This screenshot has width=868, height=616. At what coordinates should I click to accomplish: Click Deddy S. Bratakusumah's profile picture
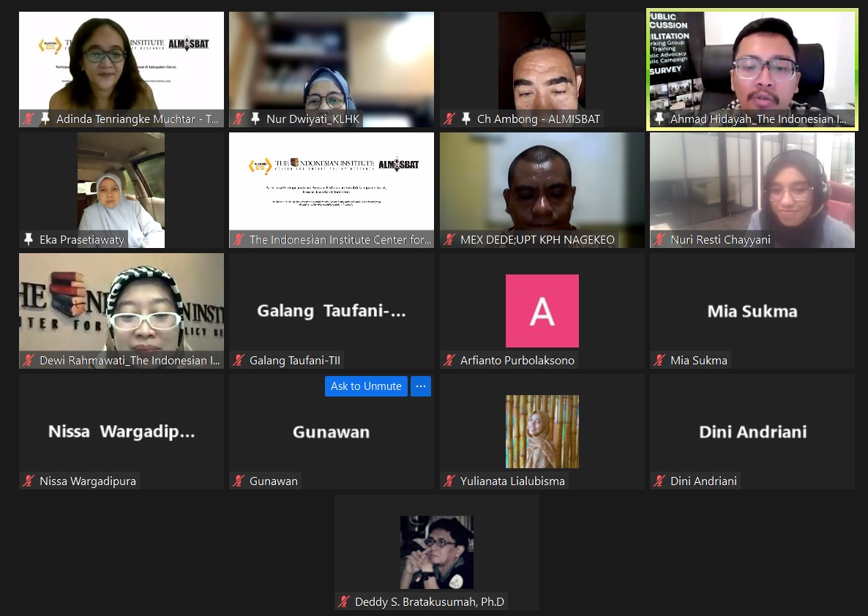[x=436, y=552]
